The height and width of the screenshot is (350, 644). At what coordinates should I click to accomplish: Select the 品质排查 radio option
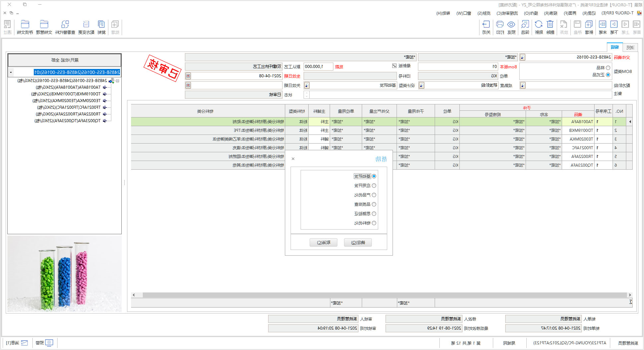click(374, 204)
